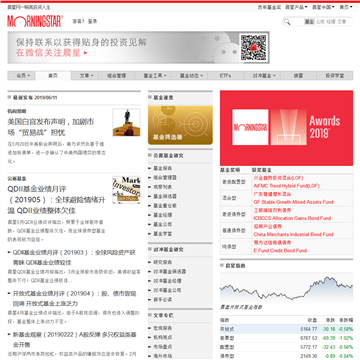Open E Fund Credit Bond Fund link
The width and height of the screenshot is (360, 360).
pyautogui.click(x=280, y=251)
